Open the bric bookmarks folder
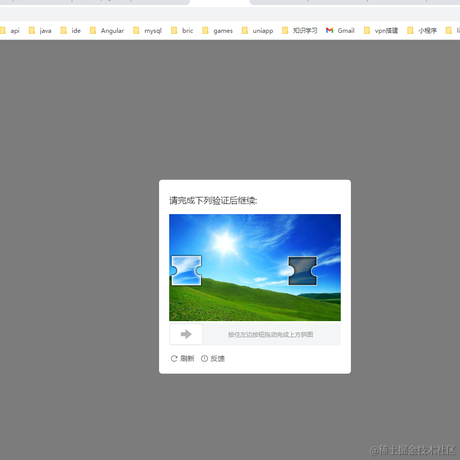Image resolution: width=460 pixels, height=460 pixels. (182, 31)
